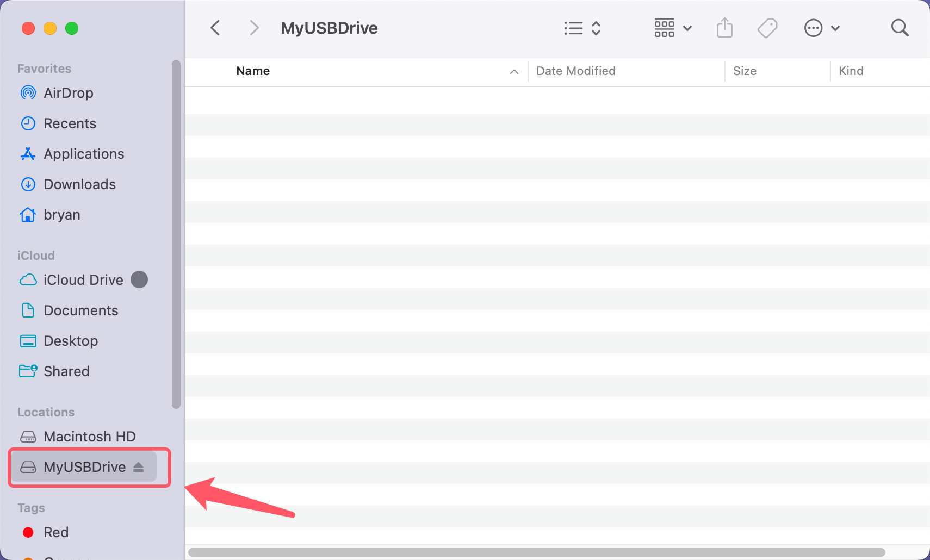Open the Applications folder
Viewport: 930px width, 560px height.
coord(83,154)
